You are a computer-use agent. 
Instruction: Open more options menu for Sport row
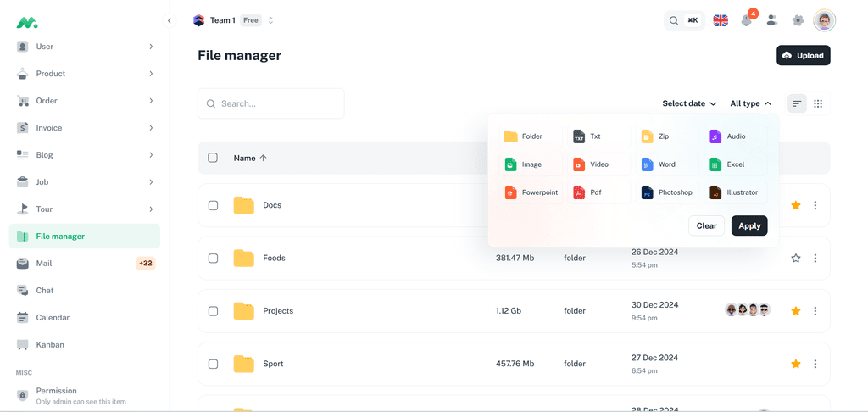(x=815, y=364)
